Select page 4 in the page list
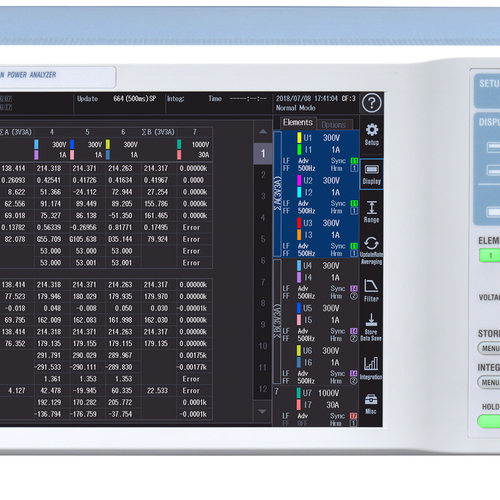This screenshot has width=500, height=500. pos(263,218)
